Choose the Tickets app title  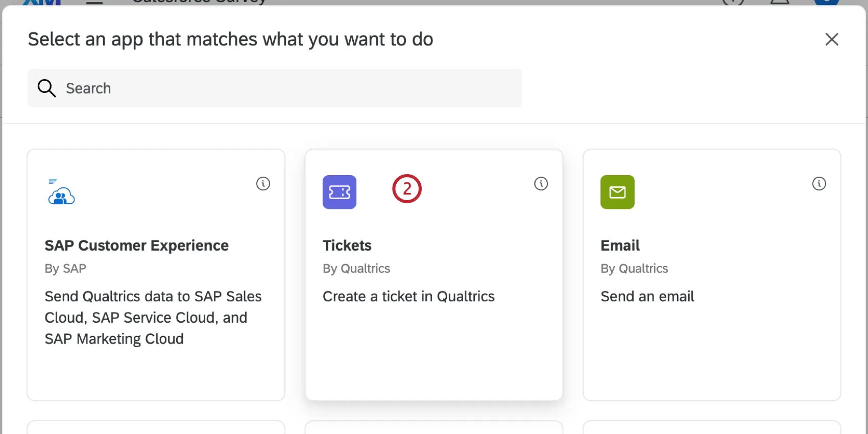tap(347, 246)
